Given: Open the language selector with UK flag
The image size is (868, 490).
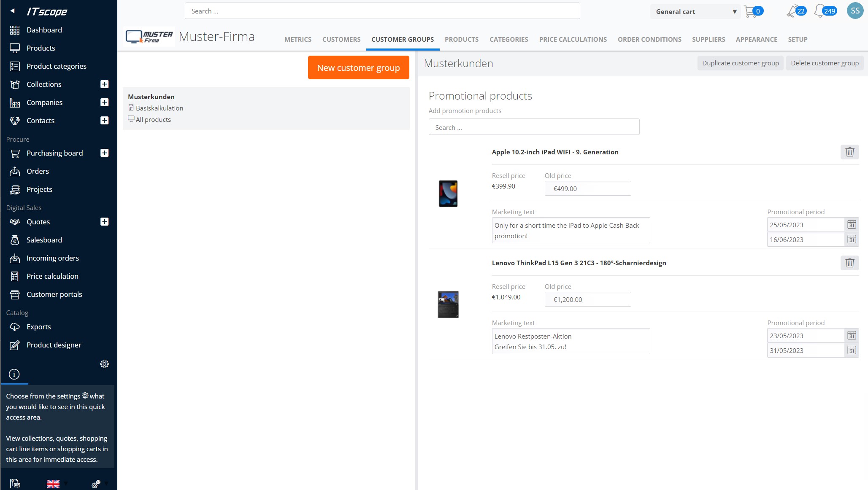Looking at the screenshot, I should coord(57,484).
